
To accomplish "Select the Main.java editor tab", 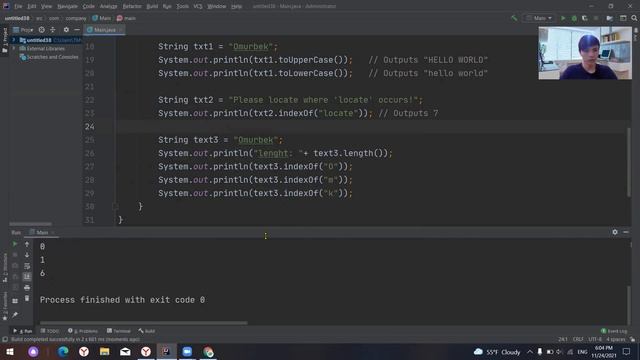I will tap(104, 30).
